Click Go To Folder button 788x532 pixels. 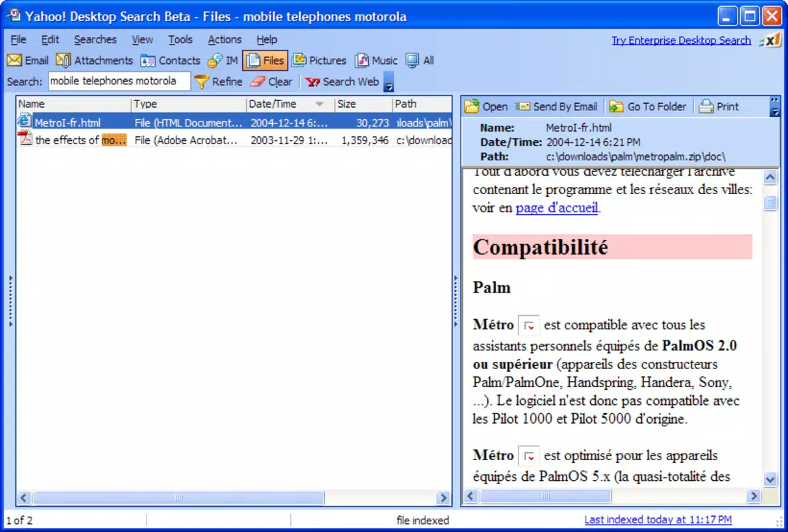click(648, 106)
